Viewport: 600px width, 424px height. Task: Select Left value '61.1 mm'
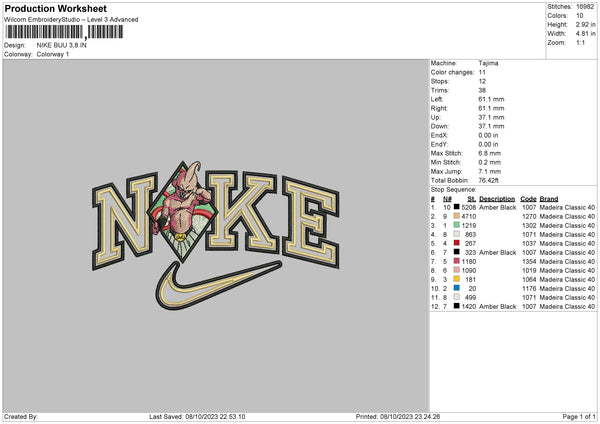tap(491, 99)
